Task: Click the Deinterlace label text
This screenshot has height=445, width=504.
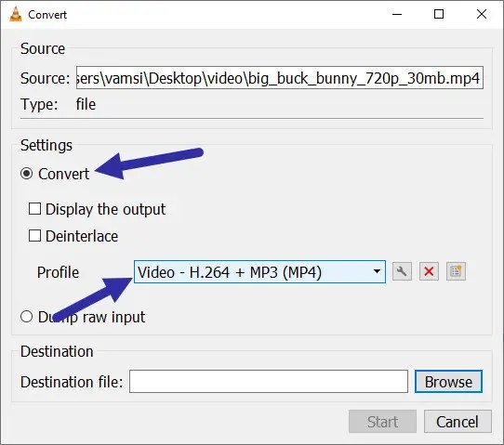Action: click(82, 236)
